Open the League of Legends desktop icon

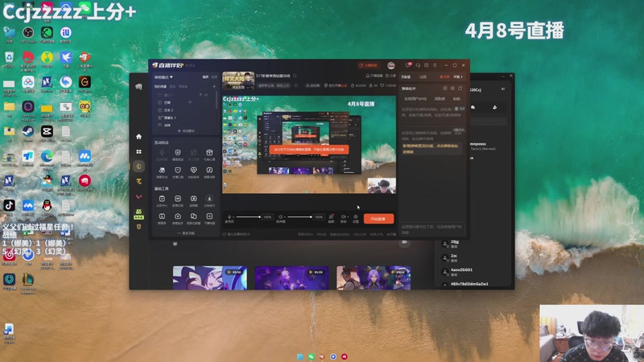click(28, 283)
